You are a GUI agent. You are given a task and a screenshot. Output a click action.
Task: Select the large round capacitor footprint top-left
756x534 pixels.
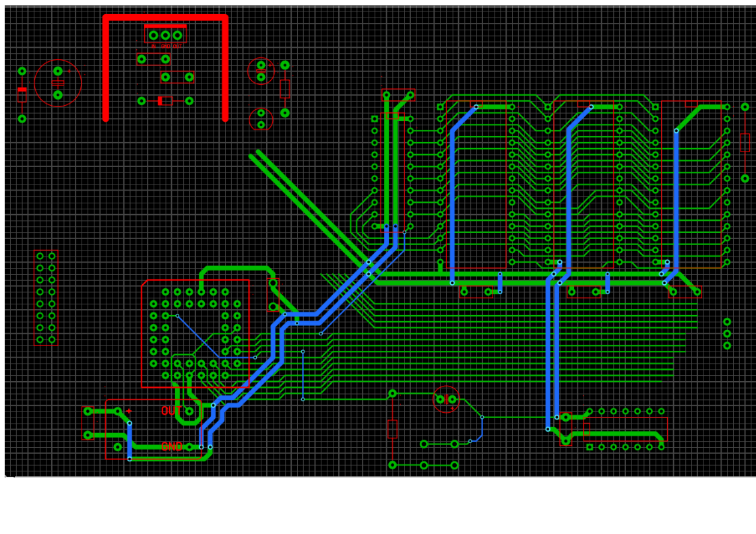coord(58,83)
